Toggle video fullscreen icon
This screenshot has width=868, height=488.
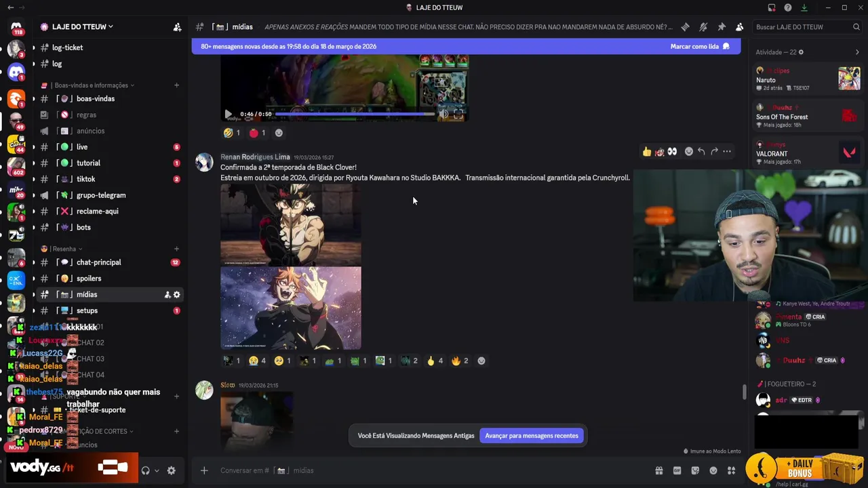tap(458, 115)
